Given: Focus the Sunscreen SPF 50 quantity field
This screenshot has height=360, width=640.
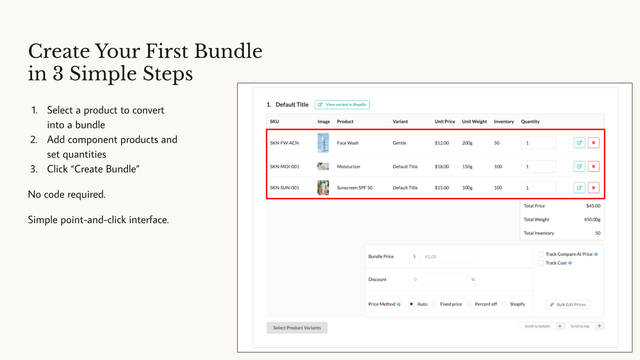Looking at the screenshot, I should coord(538,188).
